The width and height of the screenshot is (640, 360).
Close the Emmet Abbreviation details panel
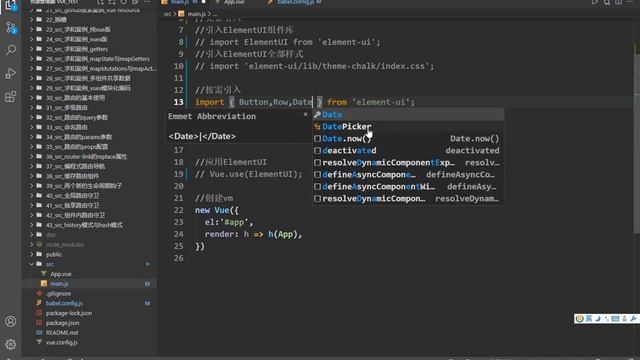coord(305,115)
